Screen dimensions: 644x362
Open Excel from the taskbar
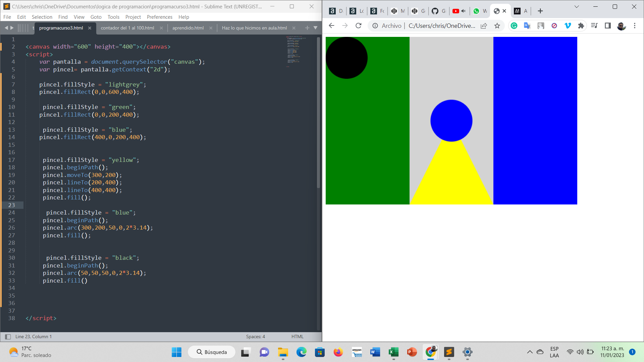[x=393, y=352]
